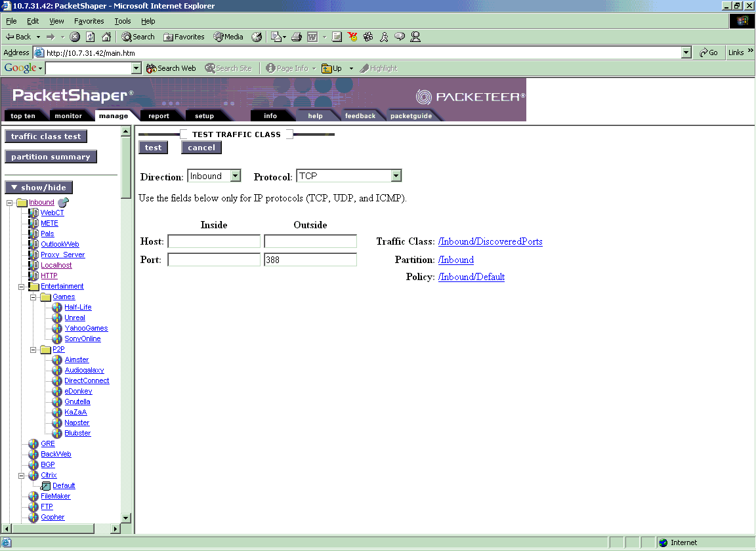The image size is (756, 551).
Task: Click the Citrix Default policy icon
Action: tap(46, 486)
